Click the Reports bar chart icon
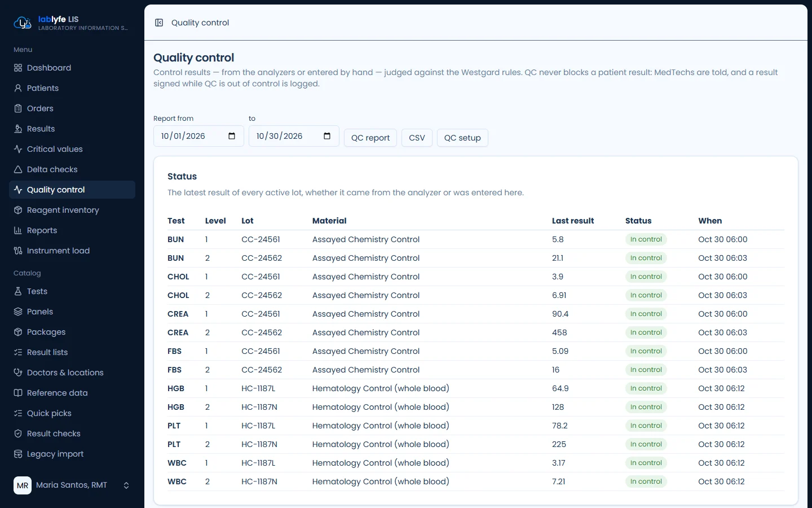This screenshot has height=508, width=812. point(18,230)
